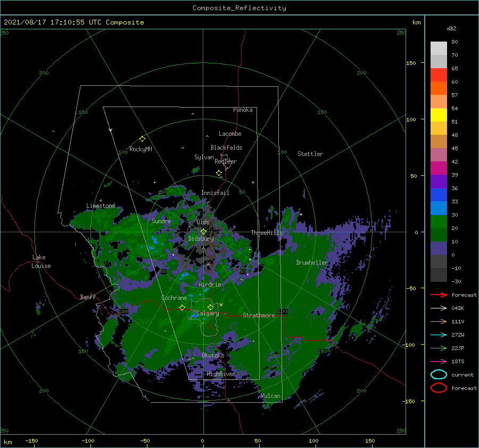Click the yellow diamond marker below Cochrane
479x448 pixels.
click(x=182, y=307)
